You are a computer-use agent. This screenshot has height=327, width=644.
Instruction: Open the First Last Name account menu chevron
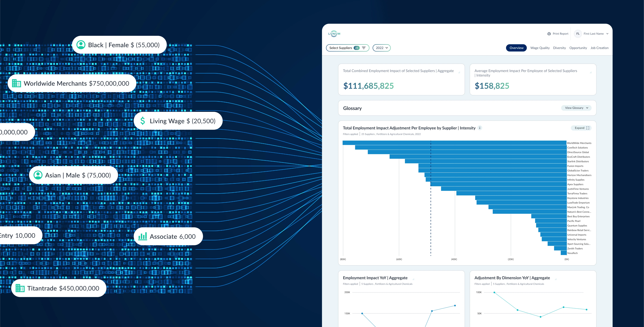607,34
